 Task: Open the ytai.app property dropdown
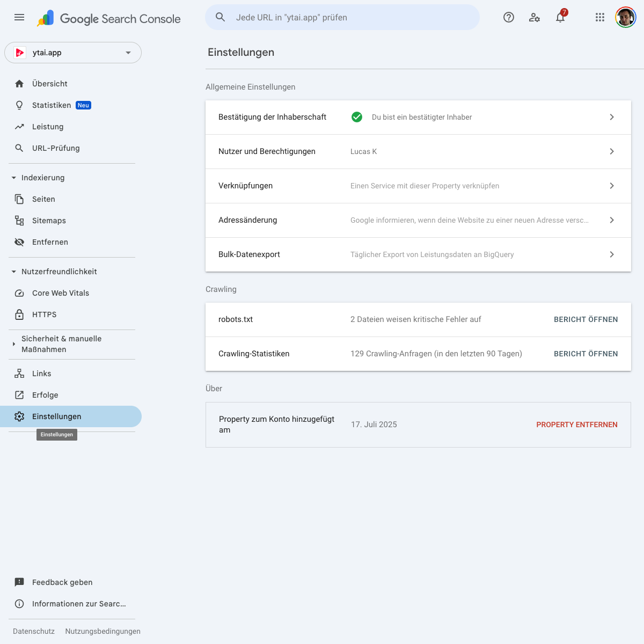(x=73, y=53)
